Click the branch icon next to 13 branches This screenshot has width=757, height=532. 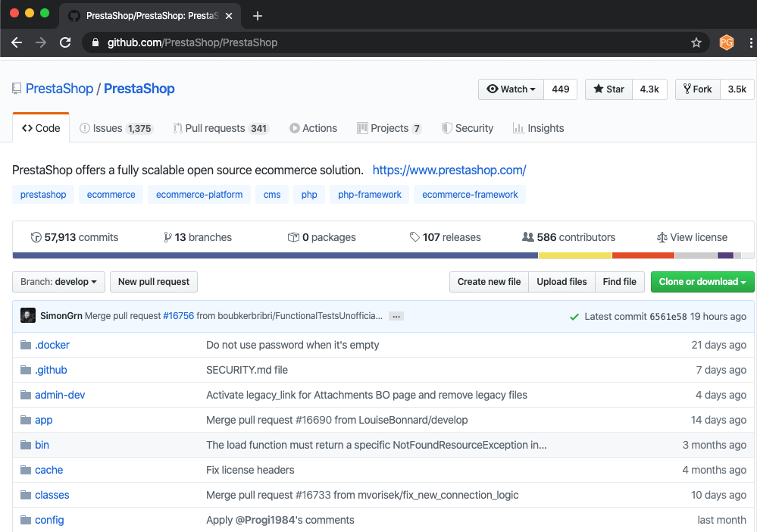[x=167, y=237]
